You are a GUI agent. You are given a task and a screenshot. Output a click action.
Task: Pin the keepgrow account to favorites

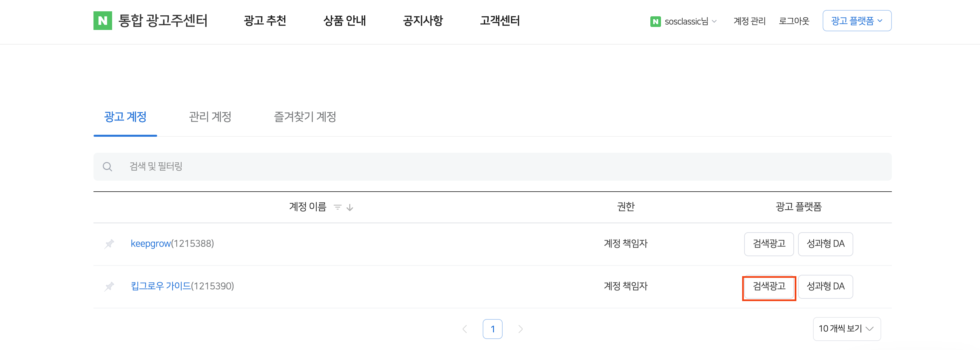(x=109, y=244)
